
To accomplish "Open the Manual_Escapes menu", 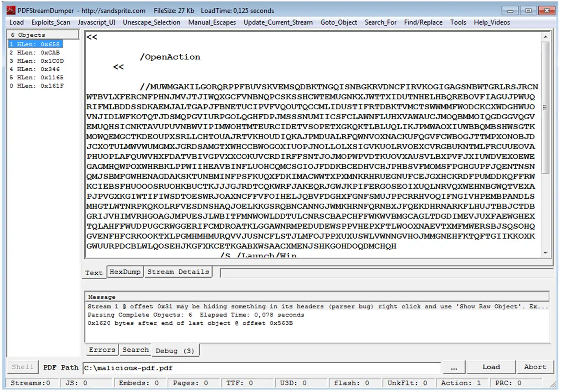I will pyautogui.click(x=212, y=22).
